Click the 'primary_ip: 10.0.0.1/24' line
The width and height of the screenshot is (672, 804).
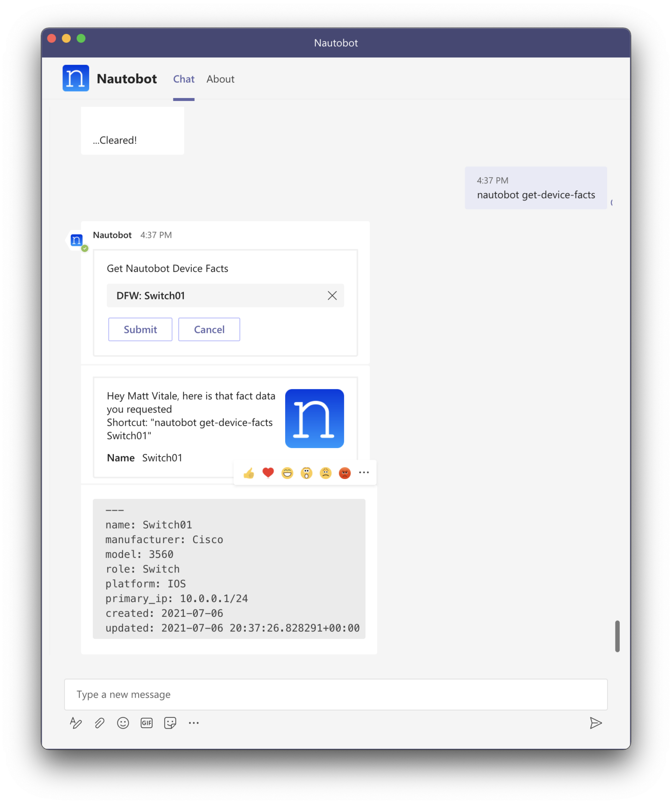tap(177, 599)
